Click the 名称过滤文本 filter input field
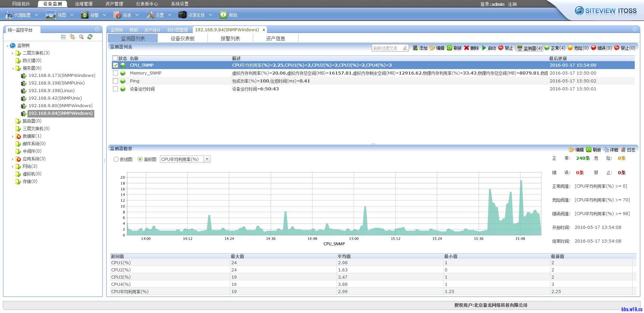Viewport: 644px width, 313px height. click(x=387, y=48)
